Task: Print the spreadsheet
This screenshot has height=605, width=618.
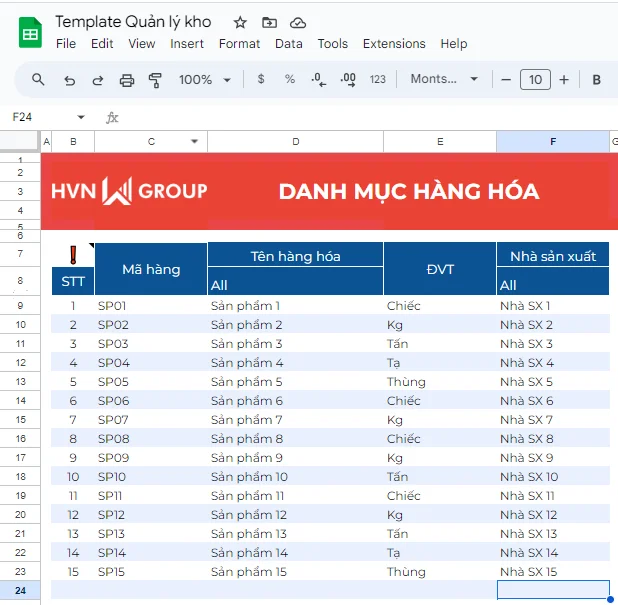Action: [x=127, y=80]
